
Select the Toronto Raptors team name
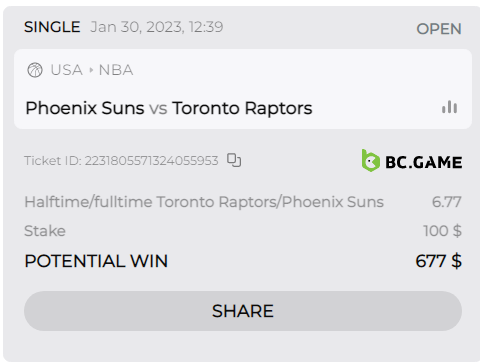tap(242, 108)
